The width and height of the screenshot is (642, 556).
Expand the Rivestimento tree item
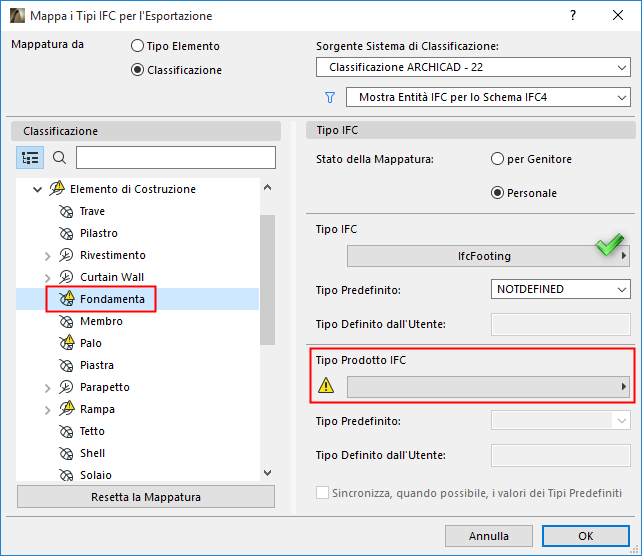tap(48, 256)
